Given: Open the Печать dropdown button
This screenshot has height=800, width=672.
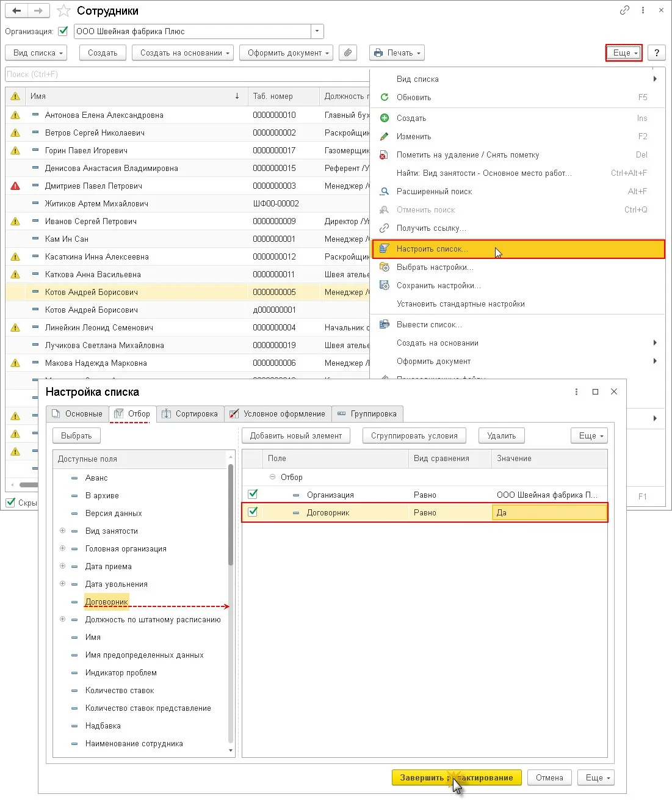Looking at the screenshot, I should (x=397, y=53).
